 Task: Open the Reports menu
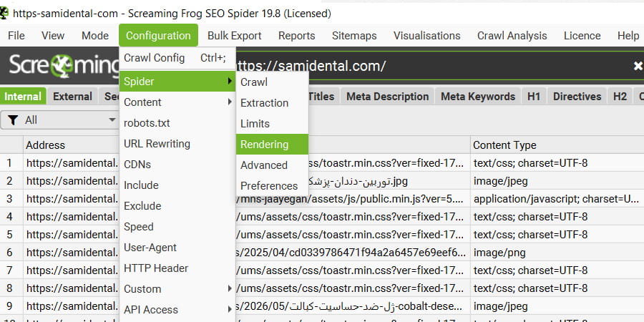click(296, 36)
